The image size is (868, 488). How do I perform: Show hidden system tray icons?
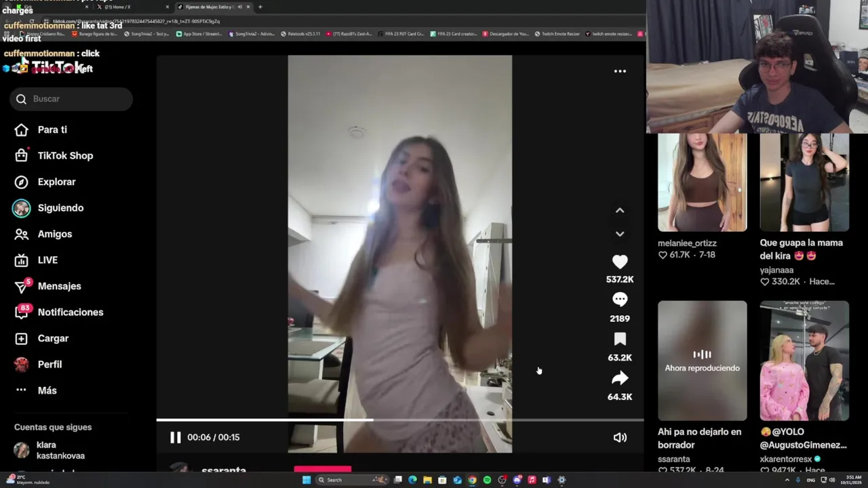(x=787, y=480)
